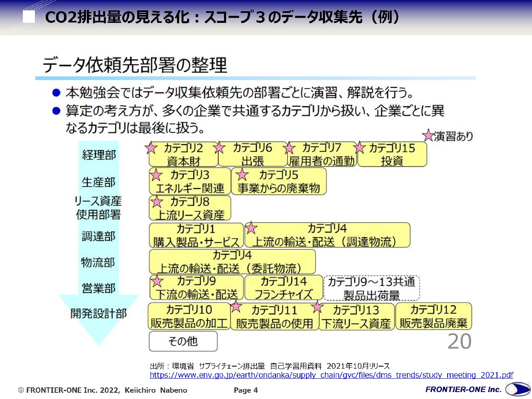The width and height of the screenshot is (532, 399).
Task: Click the データ依頼先部署の整理 heading
Action: [135, 65]
